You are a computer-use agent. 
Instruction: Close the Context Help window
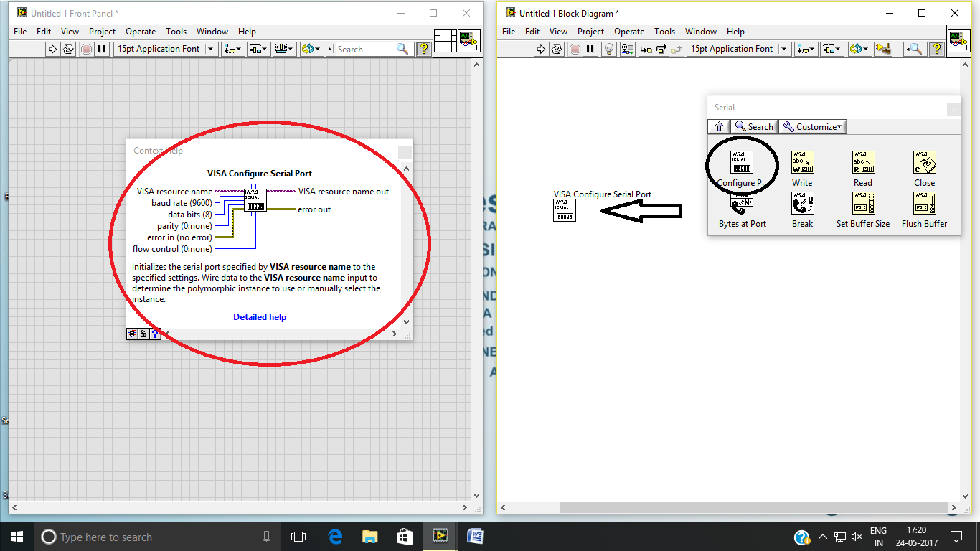coord(405,152)
